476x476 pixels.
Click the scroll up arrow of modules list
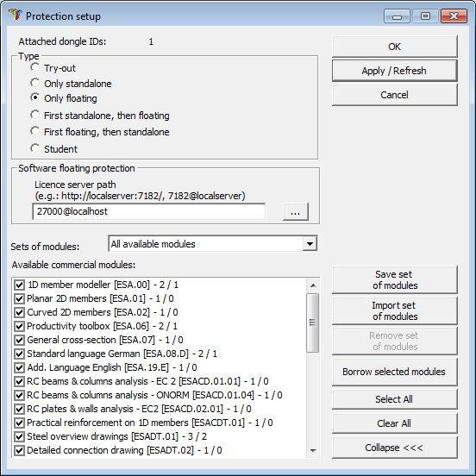(x=313, y=285)
